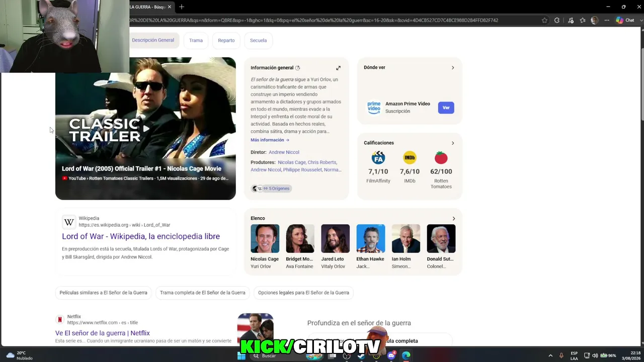Click the page vertical scrollbar

641,83
